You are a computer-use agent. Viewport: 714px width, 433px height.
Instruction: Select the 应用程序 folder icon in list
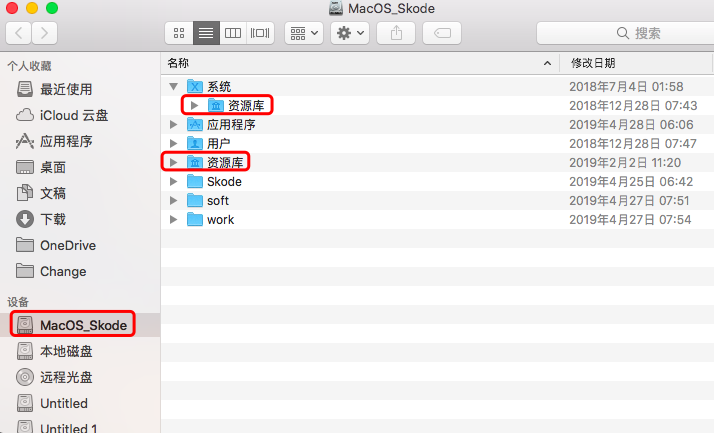[x=195, y=124]
